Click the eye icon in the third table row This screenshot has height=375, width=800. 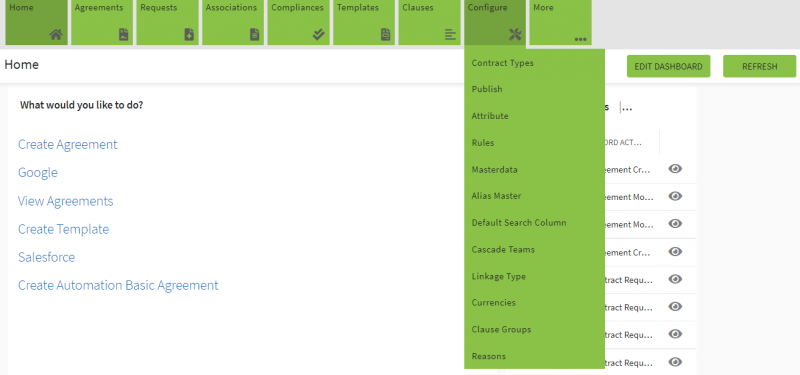pyautogui.click(x=675, y=224)
